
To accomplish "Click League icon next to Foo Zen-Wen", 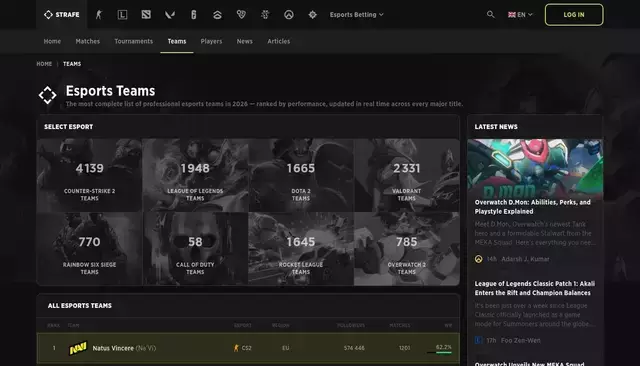I will click(478, 340).
